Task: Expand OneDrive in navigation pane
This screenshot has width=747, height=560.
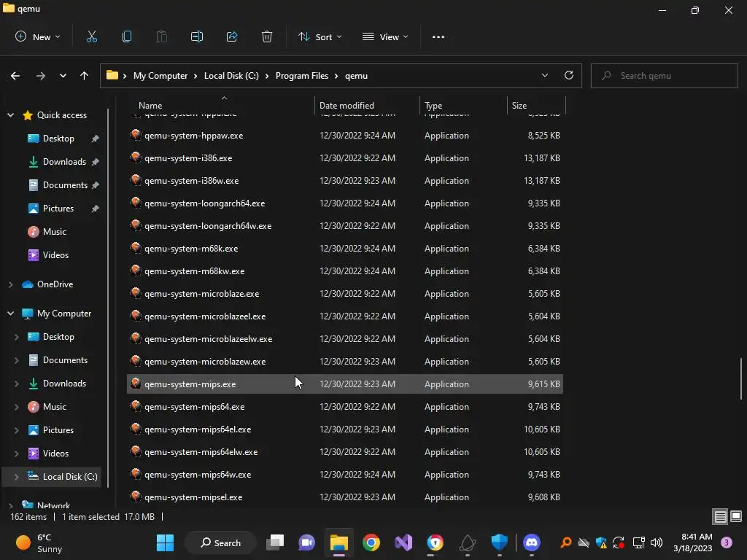Action: (10, 284)
